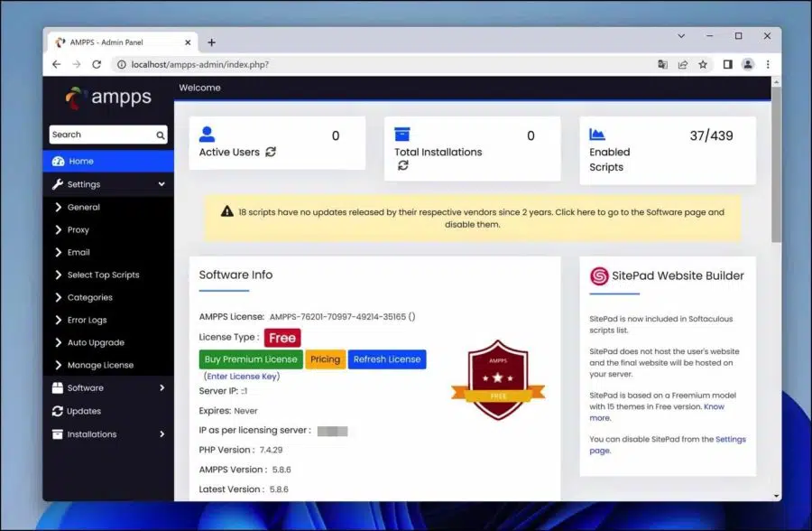Open the browser profile avatar
This screenshot has width=812, height=531.
[x=748, y=64]
